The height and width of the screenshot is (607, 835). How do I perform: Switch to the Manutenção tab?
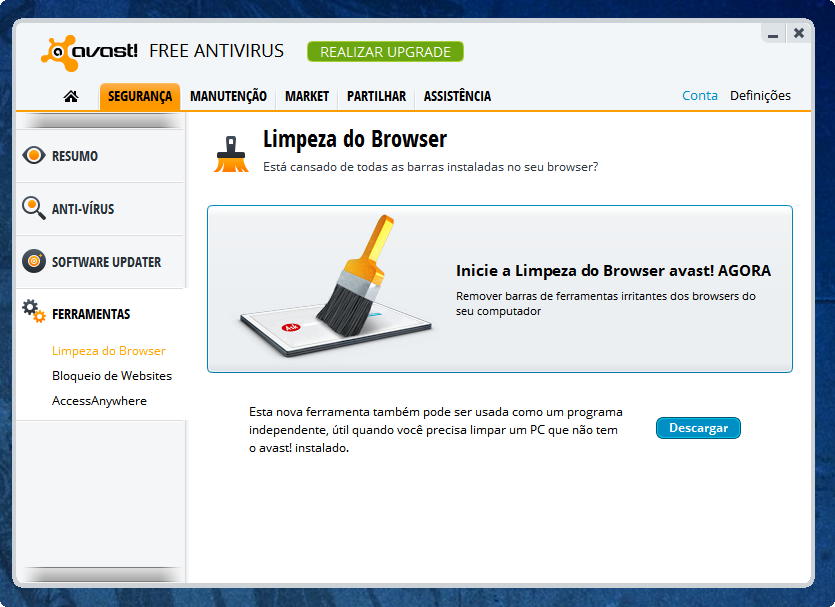[228, 96]
